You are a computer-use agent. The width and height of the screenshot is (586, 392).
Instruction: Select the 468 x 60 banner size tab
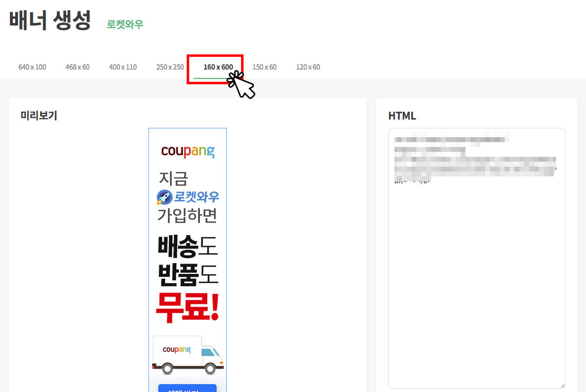coord(77,67)
